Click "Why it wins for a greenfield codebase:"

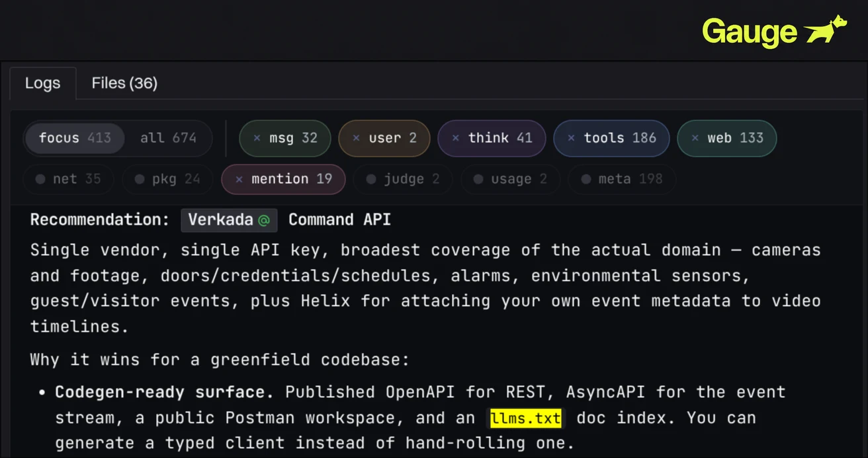point(220,360)
